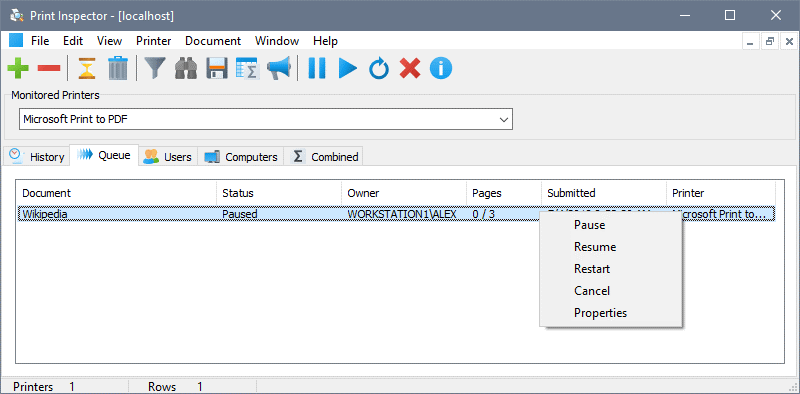800x394 pixels.
Task: Click the binoculars search icon
Action: 186,68
